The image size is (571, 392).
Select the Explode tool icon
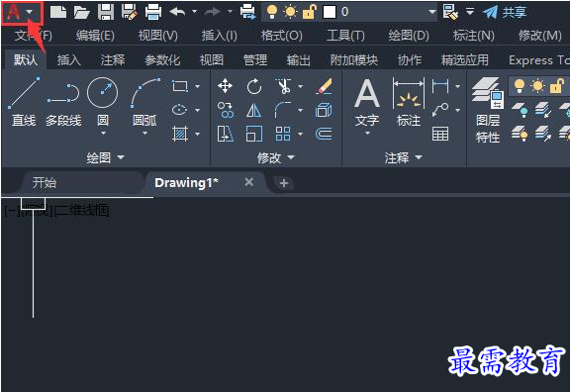point(324,110)
